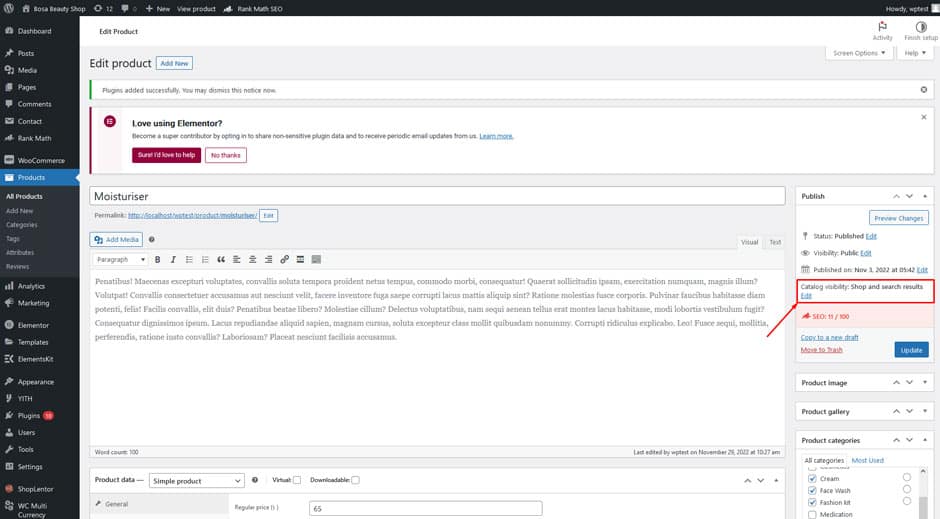Align text right in editor
Screen dimensions: 940x519
click(268, 260)
